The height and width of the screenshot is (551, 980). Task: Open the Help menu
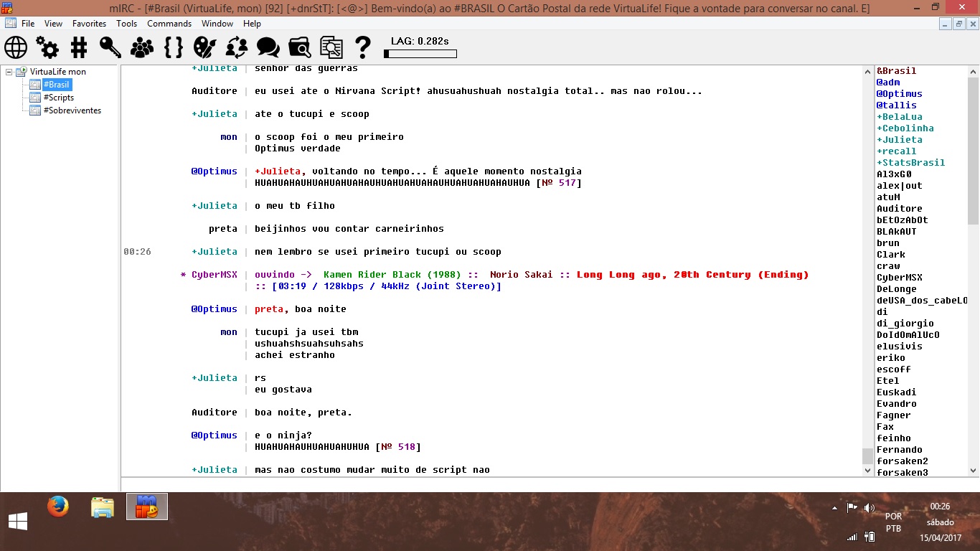(252, 24)
